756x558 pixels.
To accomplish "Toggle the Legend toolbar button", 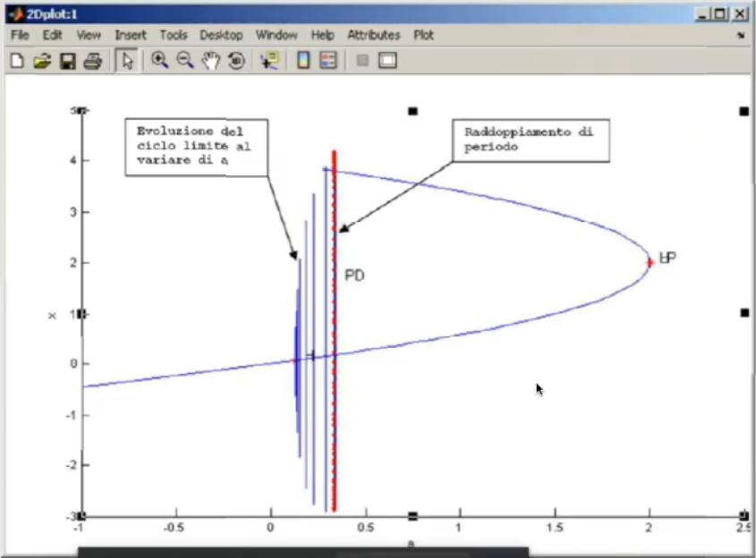I will (327, 61).
